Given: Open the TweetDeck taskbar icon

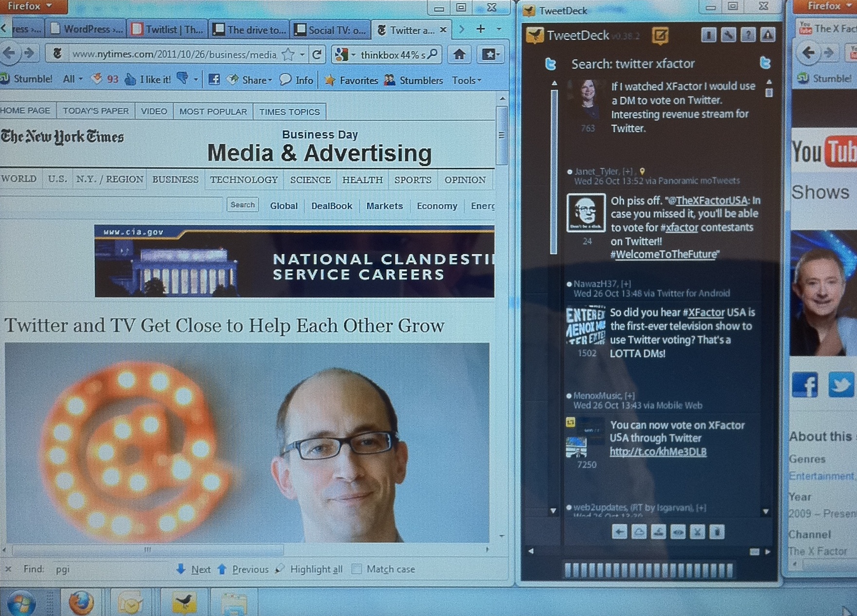Looking at the screenshot, I should tap(184, 603).
